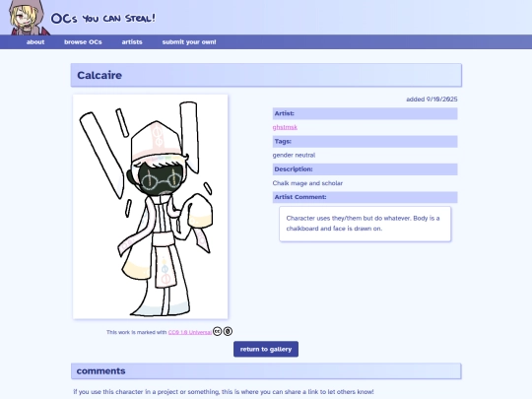This screenshot has height=399, width=532.
Task: Go to browse OCs
Action: click(83, 42)
